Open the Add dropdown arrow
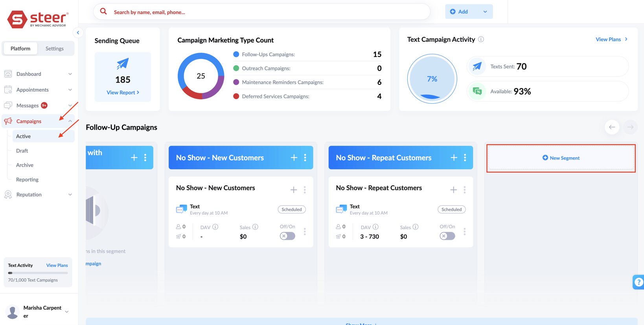The width and height of the screenshot is (644, 325). click(485, 12)
